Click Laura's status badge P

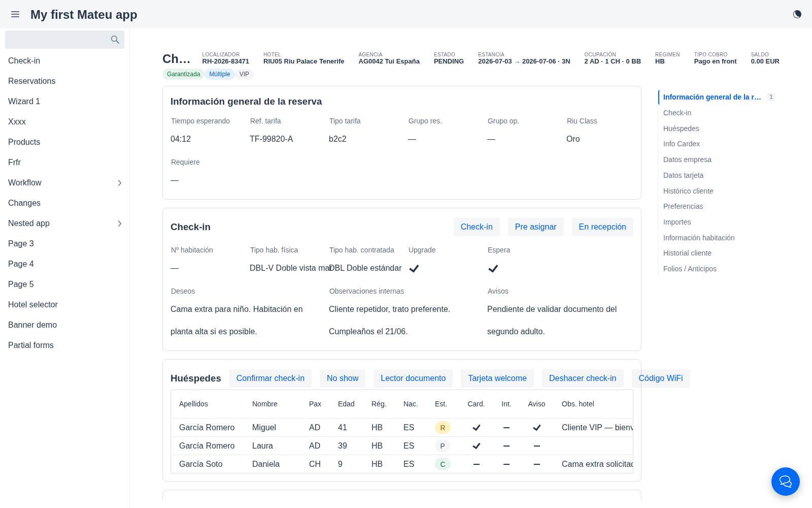443,446
